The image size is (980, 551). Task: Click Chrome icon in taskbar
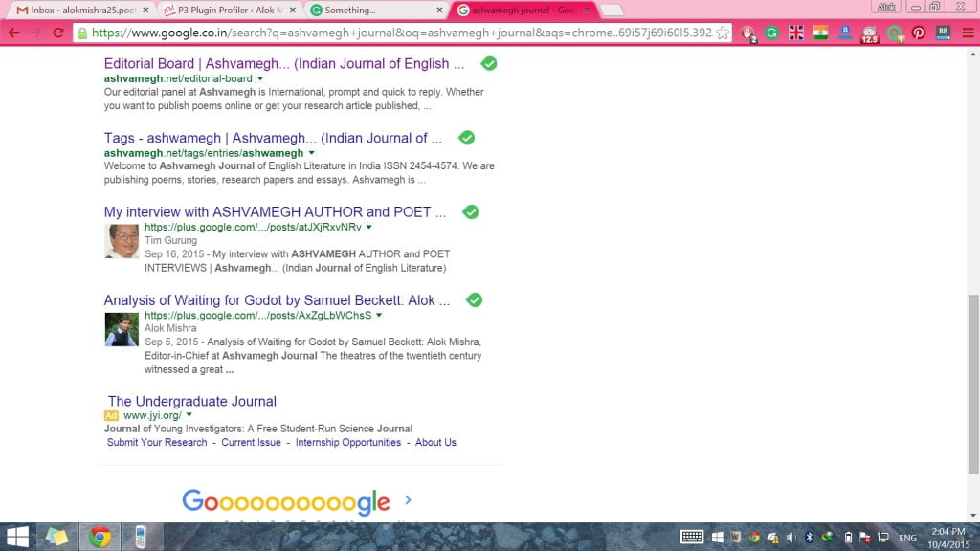point(100,537)
